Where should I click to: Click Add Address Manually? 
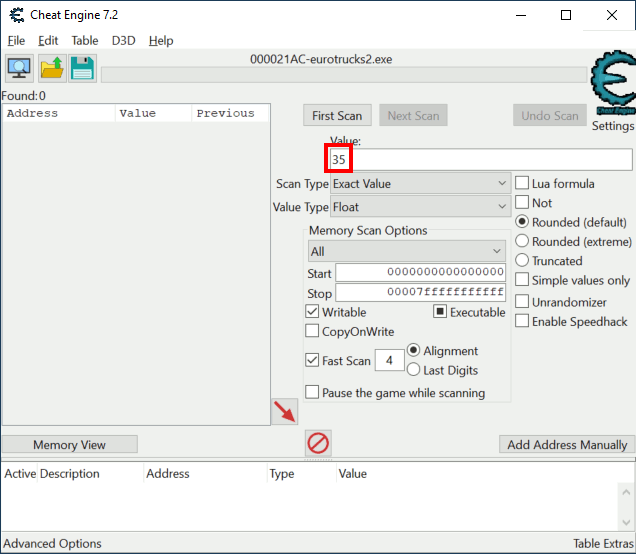coord(567,444)
